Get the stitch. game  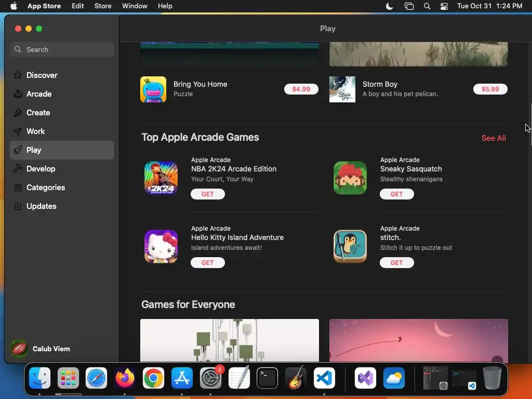tap(396, 262)
